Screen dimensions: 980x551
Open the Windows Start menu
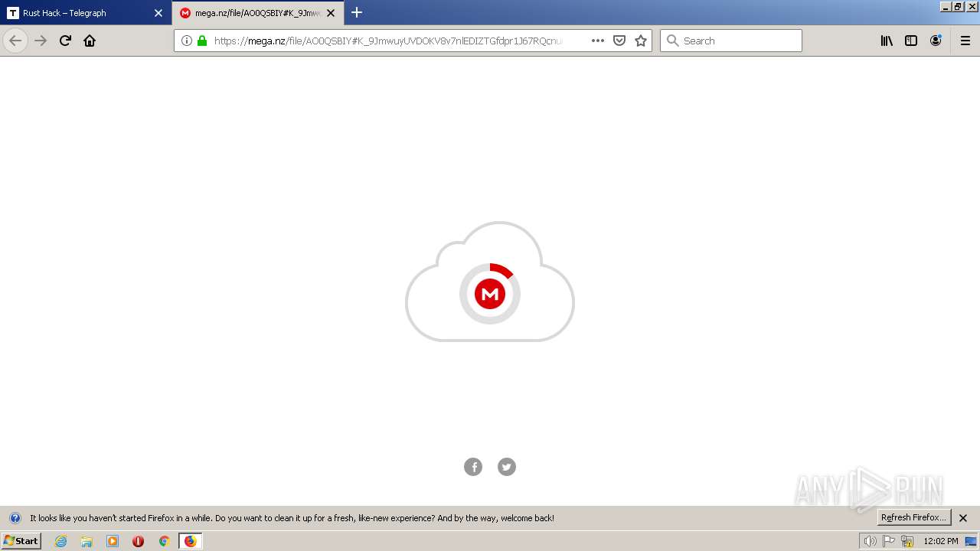[x=21, y=540]
